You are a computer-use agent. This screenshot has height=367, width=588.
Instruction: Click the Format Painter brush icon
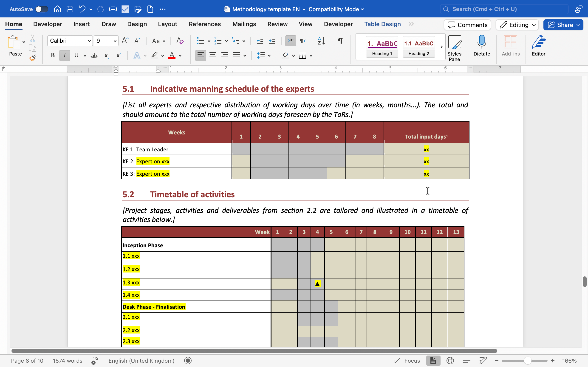33,58
